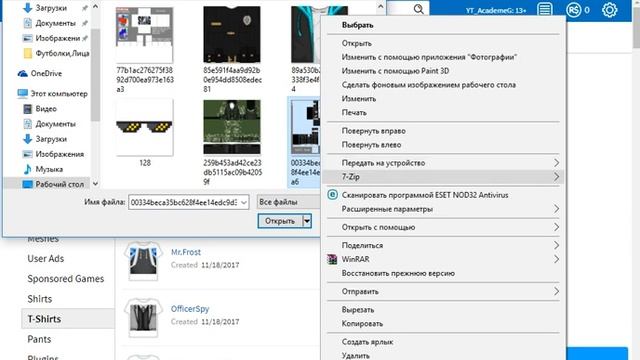Screen dimensions: 640x360
Task: Expand Передать на устройство submenu
Action: click(x=556, y=163)
